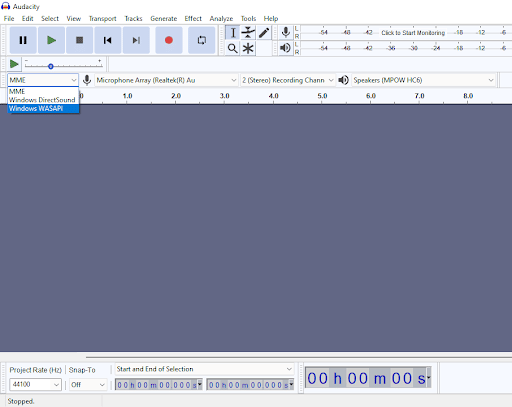Image resolution: width=512 pixels, height=407 pixels.
Task: Activate the Zoom magnifier tool
Action: point(232,48)
